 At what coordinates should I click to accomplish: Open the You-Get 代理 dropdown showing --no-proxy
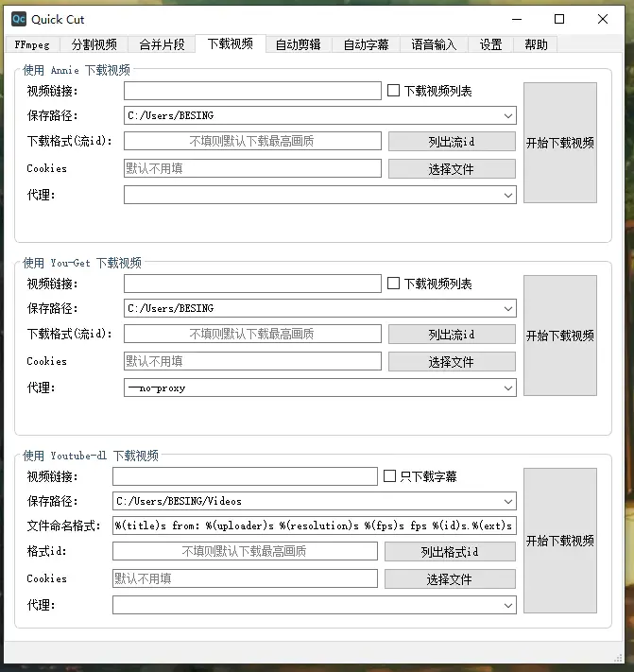point(508,388)
